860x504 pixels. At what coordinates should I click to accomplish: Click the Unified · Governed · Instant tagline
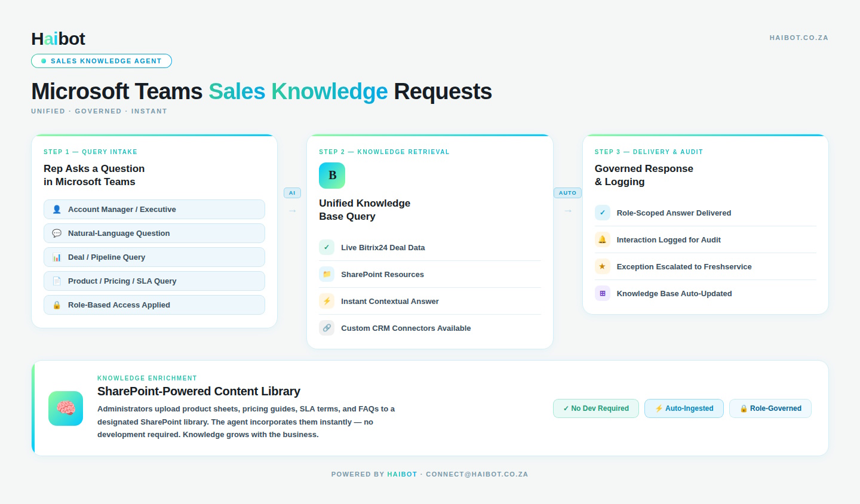coord(99,111)
